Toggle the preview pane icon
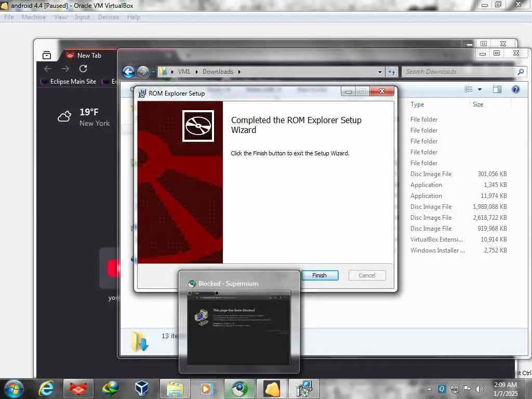Screen dimensions: 532x399 click(x=497, y=89)
